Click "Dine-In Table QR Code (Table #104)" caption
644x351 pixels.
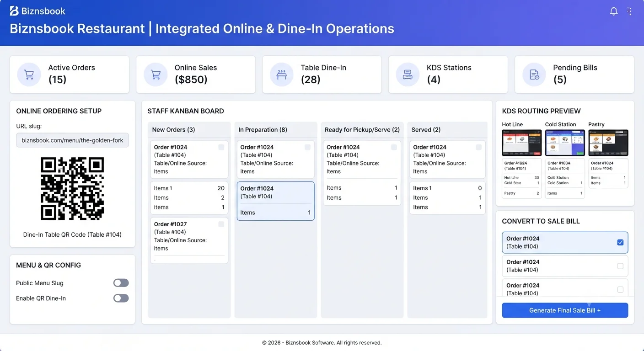[x=72, y=234]
